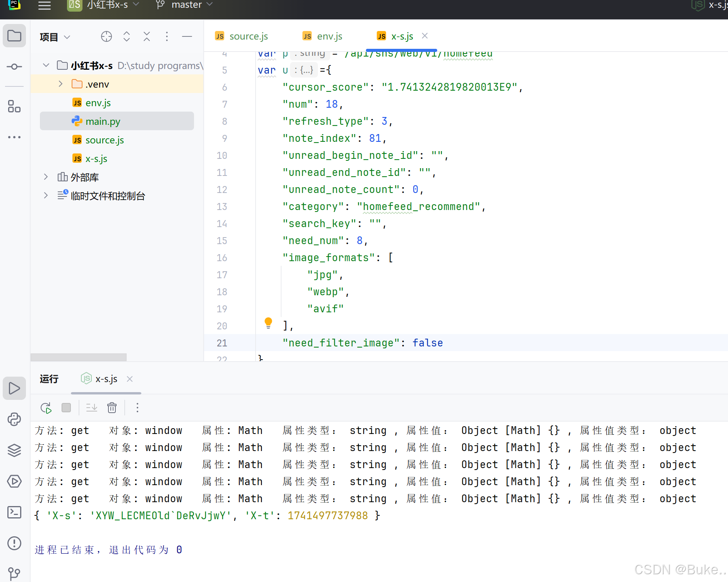
Task: Collapse all folders in the project tree
Action: pyautogui.click(x=147, y=36)
